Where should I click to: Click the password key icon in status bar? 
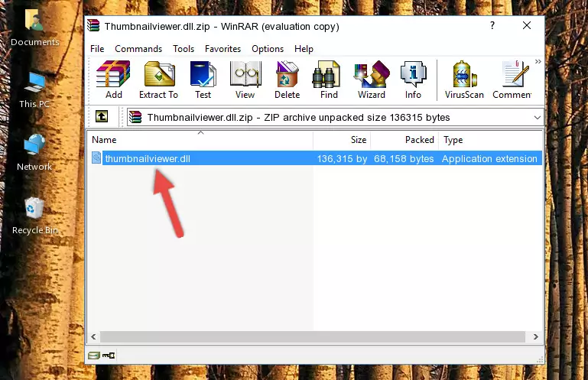pos(109,356)
